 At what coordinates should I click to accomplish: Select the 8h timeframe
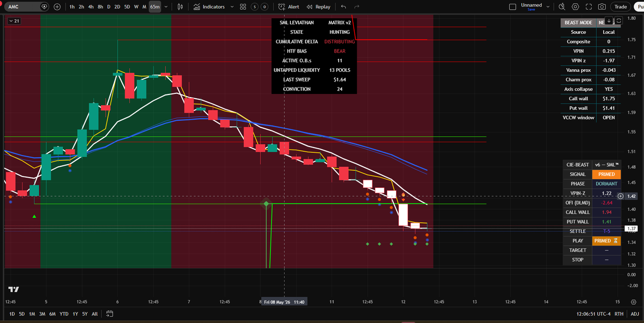(100, 7)
